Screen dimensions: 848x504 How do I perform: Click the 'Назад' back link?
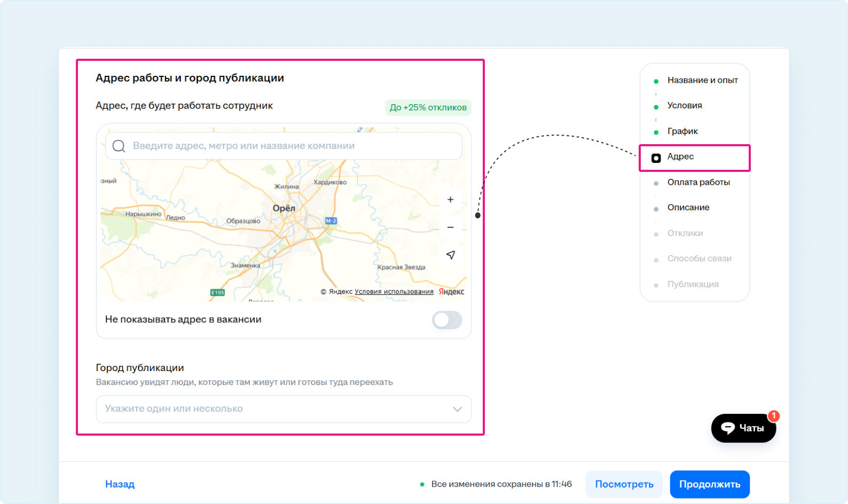120,484
